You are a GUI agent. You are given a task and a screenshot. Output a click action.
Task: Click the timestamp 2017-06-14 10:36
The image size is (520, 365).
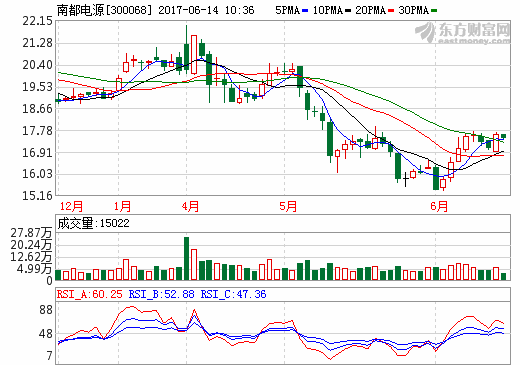pyautogui.click(x=206, y=10)
